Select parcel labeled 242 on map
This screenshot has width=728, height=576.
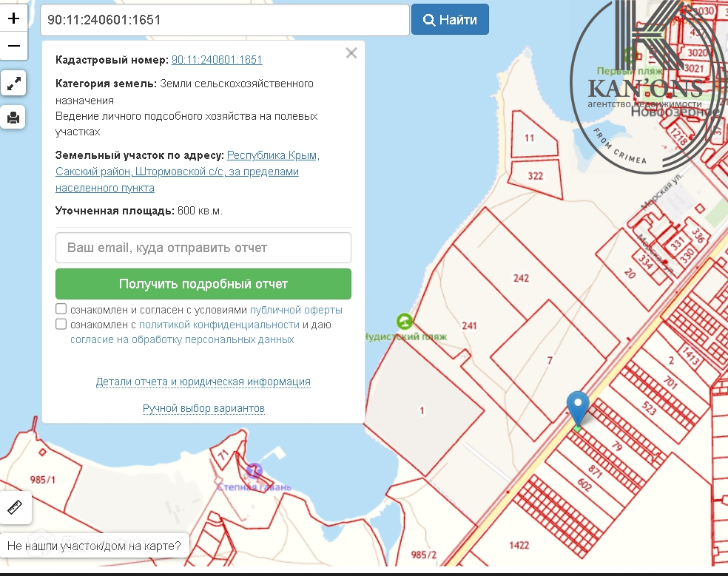coord(521,278)
